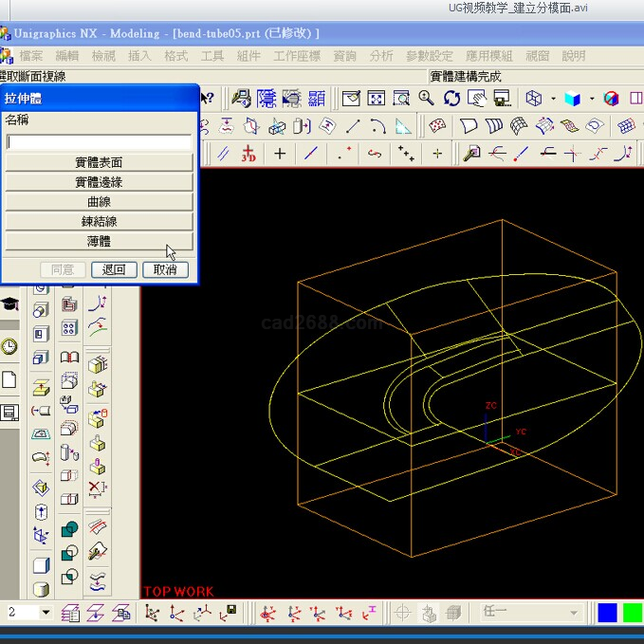Click the cylinder primitive icon
644x644 pixels.
click(x=41, y=588)
